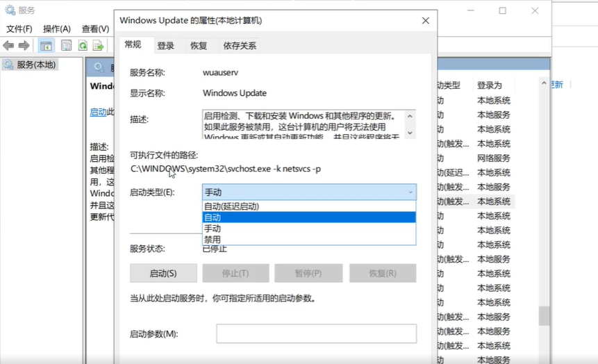This screenshot has height=364, width=598.
Task: Minimize the Services window
Action: click(x=471, y=10)
